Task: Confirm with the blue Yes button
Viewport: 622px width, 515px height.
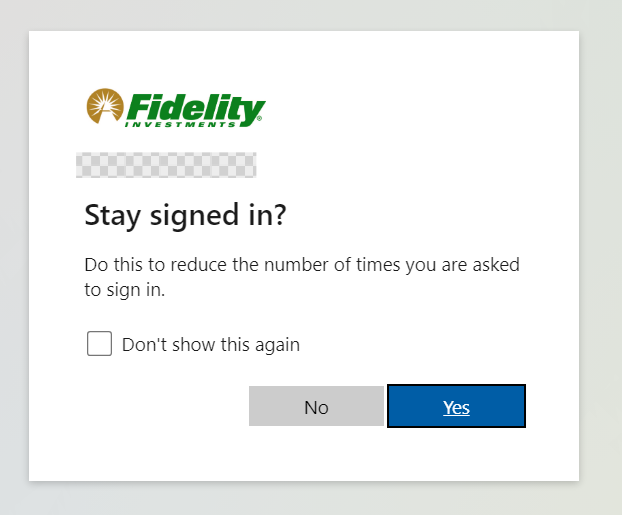Action: pyautogui.click(x=456, y=406)
